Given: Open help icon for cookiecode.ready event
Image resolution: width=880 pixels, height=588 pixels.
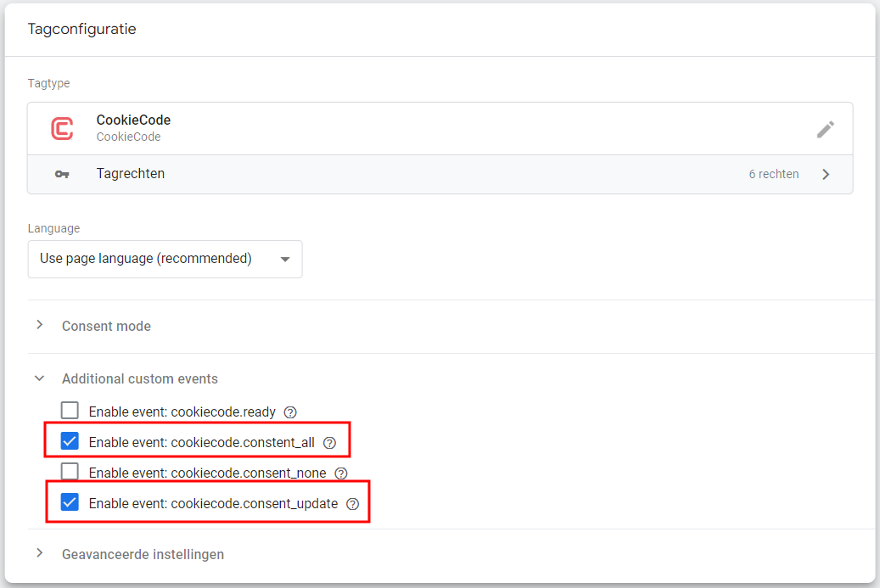Looking at the screenshot, I should [x=290, y=412].
